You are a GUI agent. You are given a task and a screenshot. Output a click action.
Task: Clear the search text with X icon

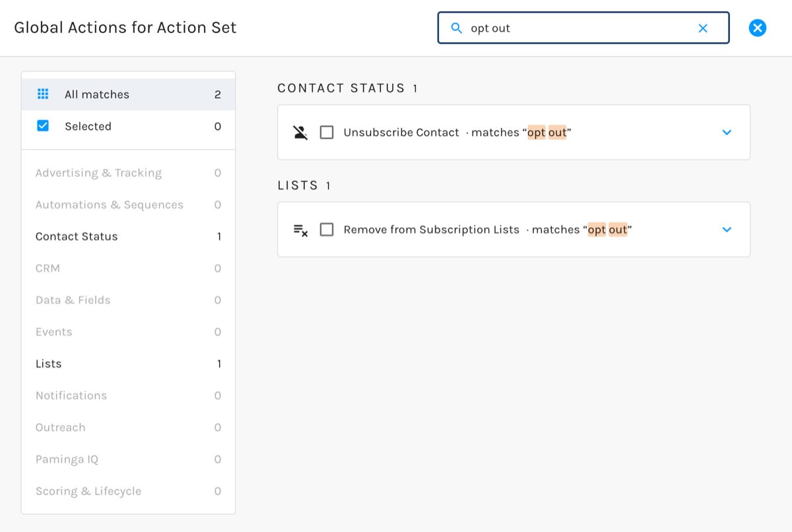tap(703, 28)
